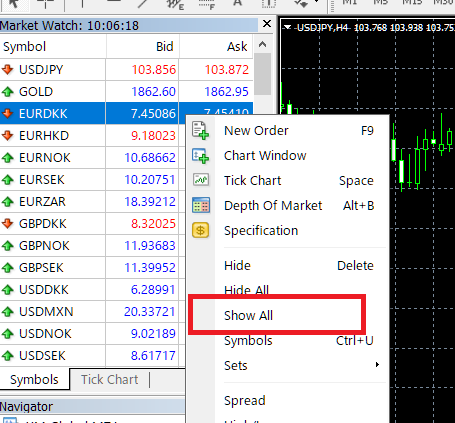Select the GBPSEK symbol row
Screen dimensions: 455x423
tap(93, 268)
